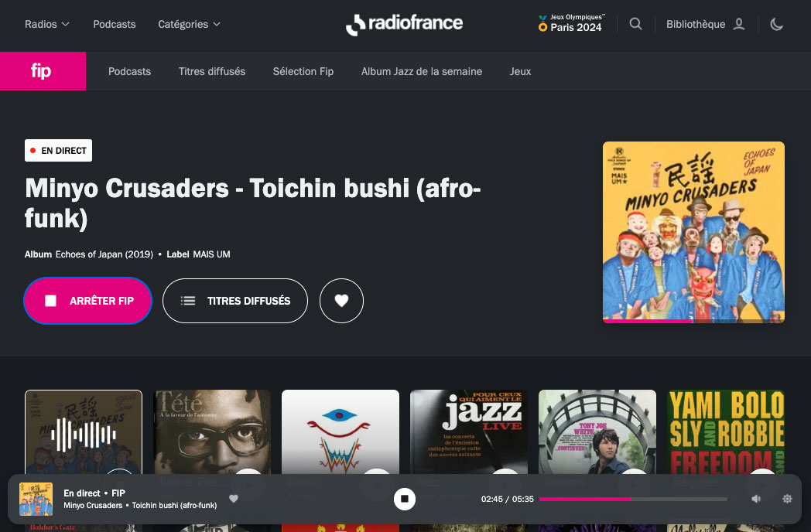Click the Echoes of Japan (2019) album text
811x532 pixels.
pos(104,254)
